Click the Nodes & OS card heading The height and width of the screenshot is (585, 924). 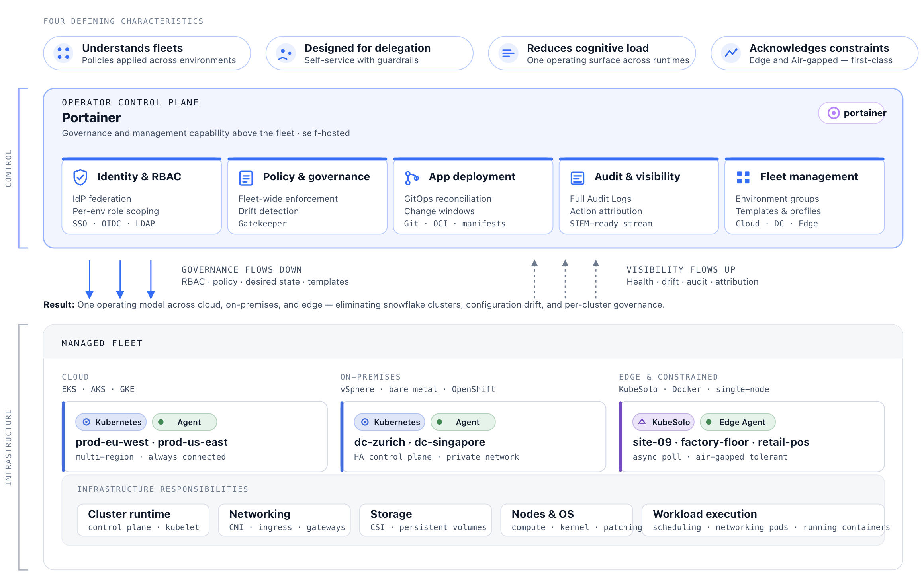pos(543,514)
